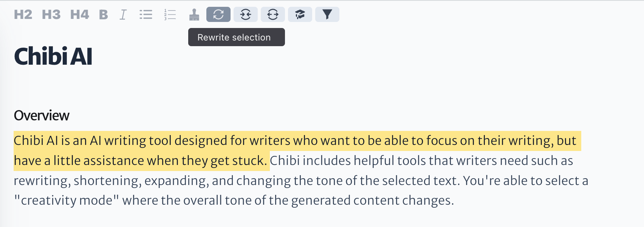Click the graduation cap tone icon
644x227 pixels.
[300, 14]
